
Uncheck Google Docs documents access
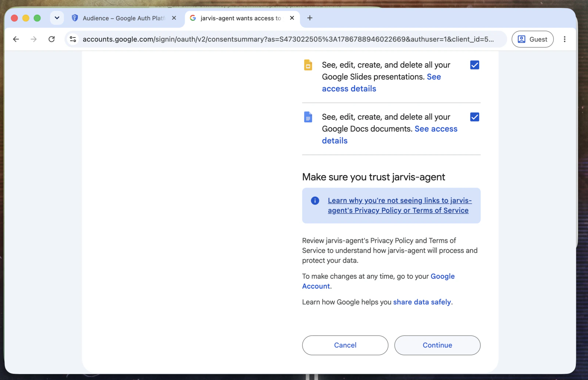(x=474, y=117)
